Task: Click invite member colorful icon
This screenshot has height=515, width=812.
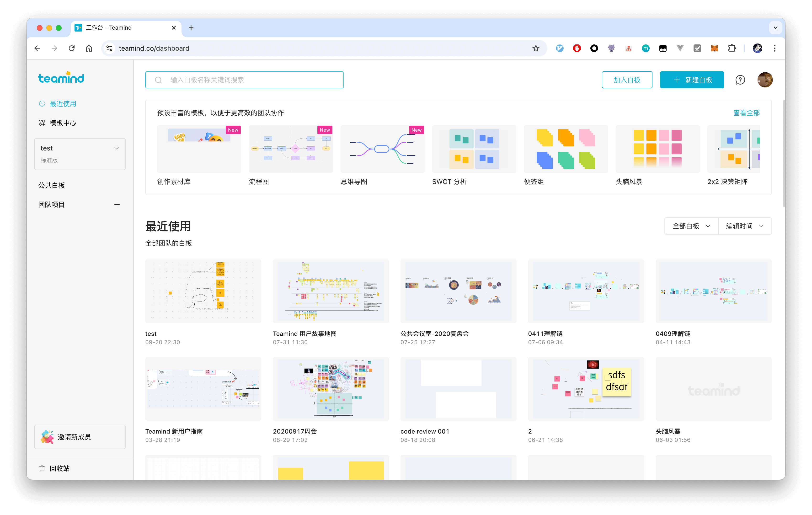Action: tap(47, 436)
